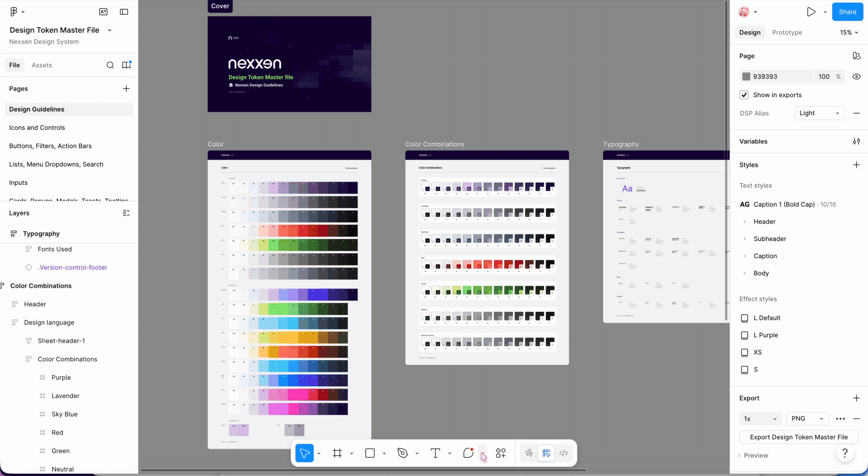Open the zoom level 15% dropdown

849,33
